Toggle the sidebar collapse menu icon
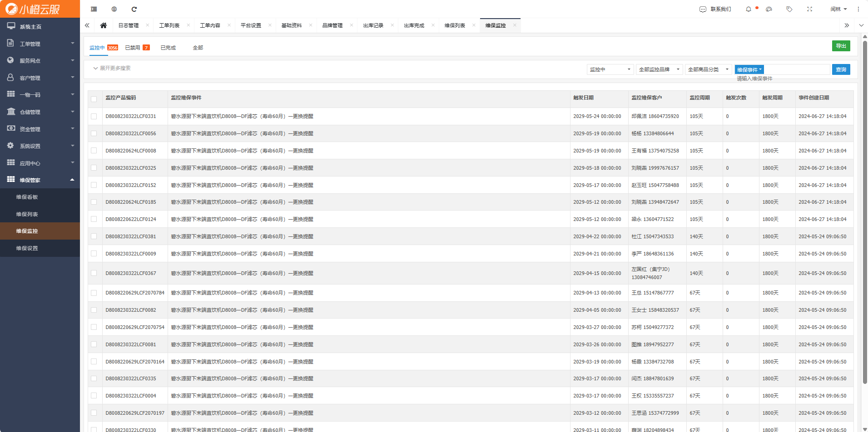The height and width of the screenshot is (432, 868). [x=94, y=9]
